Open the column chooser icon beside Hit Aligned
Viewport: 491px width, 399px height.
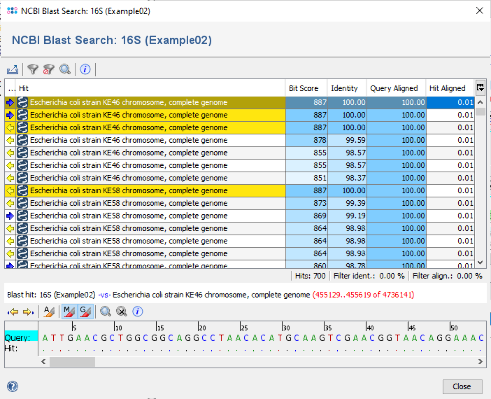(480, 88)
